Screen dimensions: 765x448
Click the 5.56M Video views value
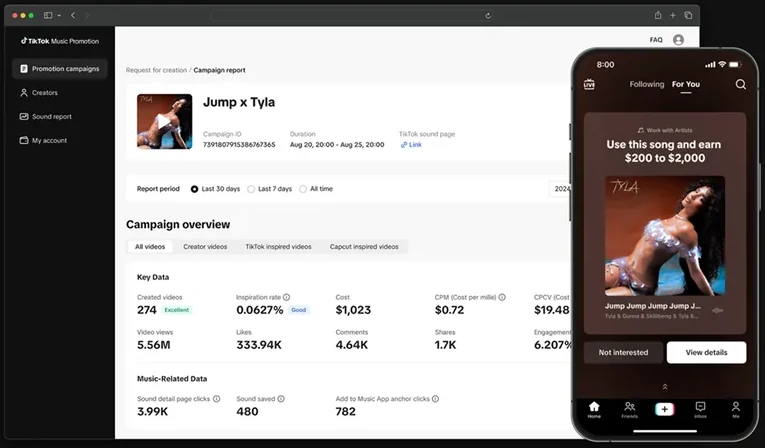point(154,345)
